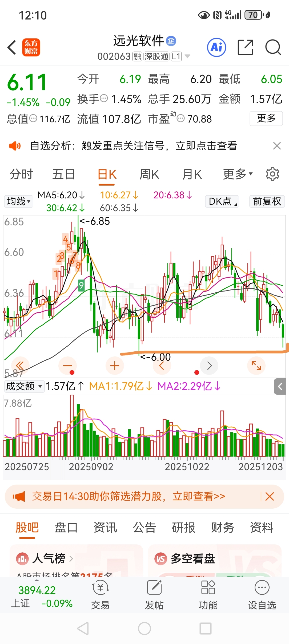Tap the 融 margin tag
The height and width of the screenshot is (644, 289).
137,56
